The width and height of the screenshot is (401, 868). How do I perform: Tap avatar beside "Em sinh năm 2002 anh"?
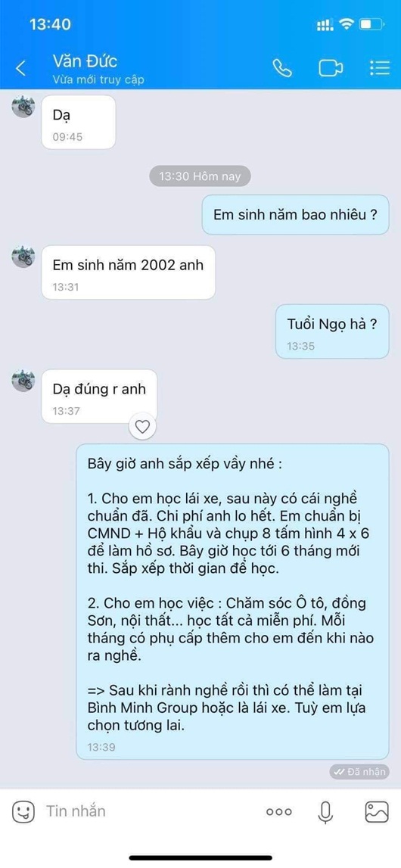[23, 257]
